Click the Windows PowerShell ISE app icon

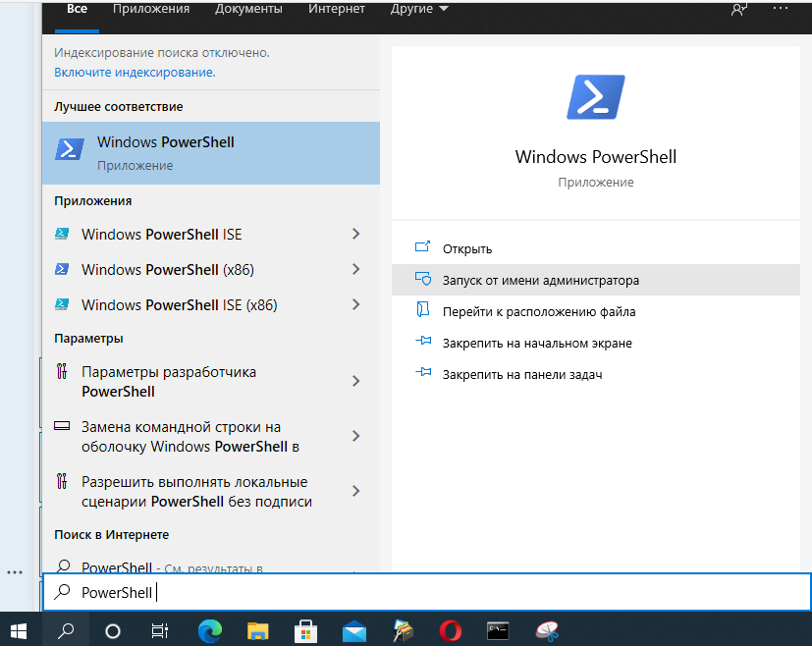pyautogui.click(x=62, y=234)
